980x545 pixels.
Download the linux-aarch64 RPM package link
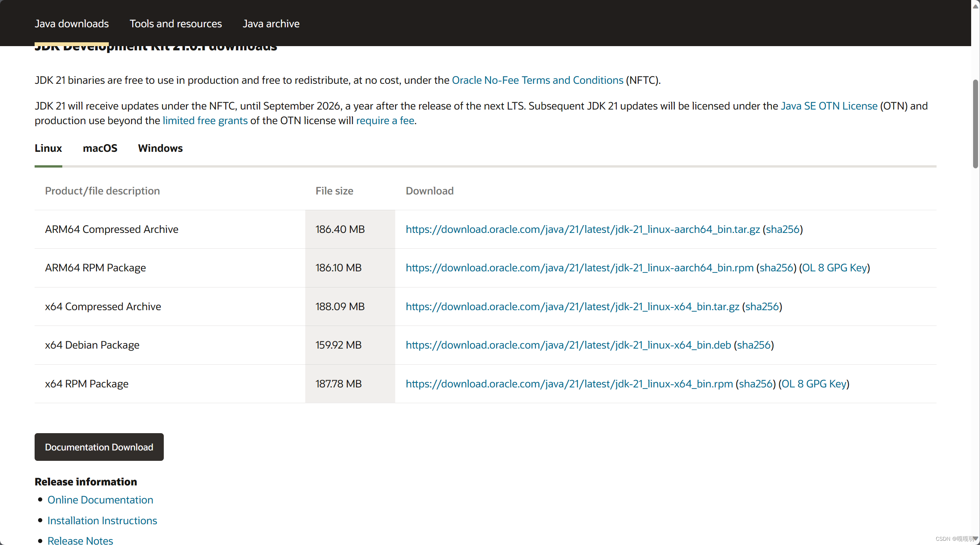(x=579, y=268)
